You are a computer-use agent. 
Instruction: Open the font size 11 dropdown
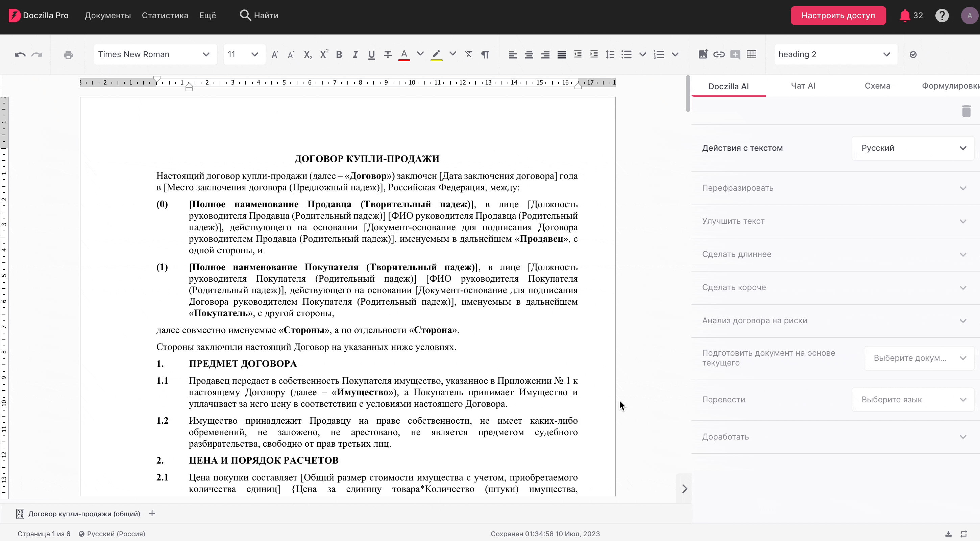pyautogui.click(x=244, y=54)
